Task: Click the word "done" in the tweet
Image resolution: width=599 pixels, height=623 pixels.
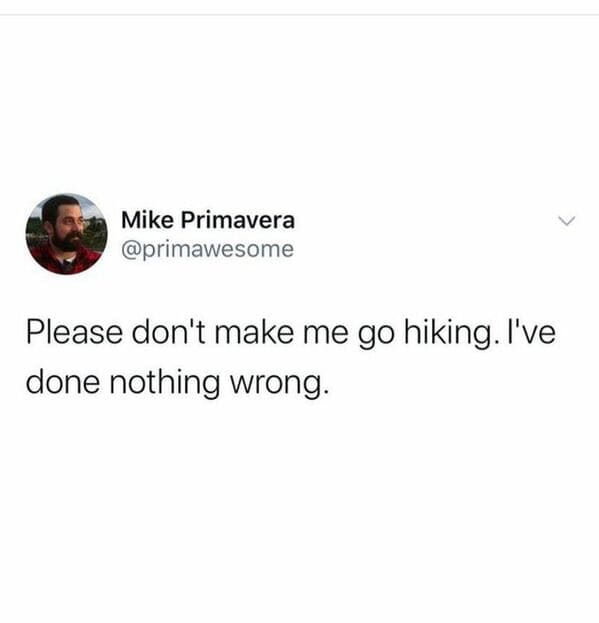Action: (x=63, y=381)
